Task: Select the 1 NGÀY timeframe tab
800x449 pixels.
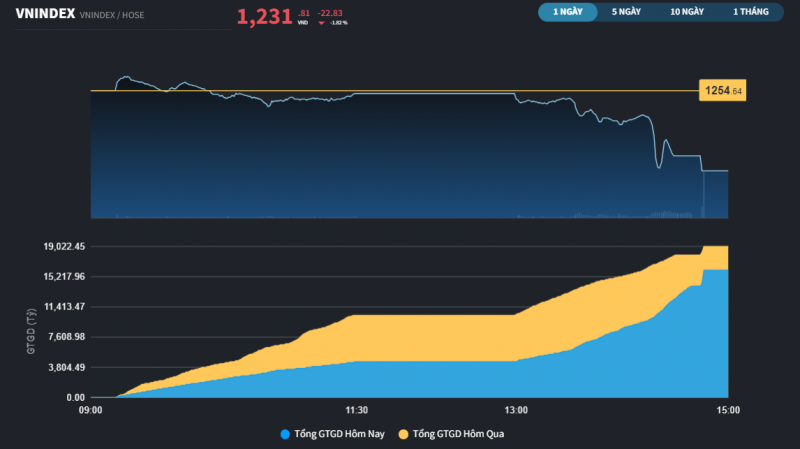Action: coord(568,12)
